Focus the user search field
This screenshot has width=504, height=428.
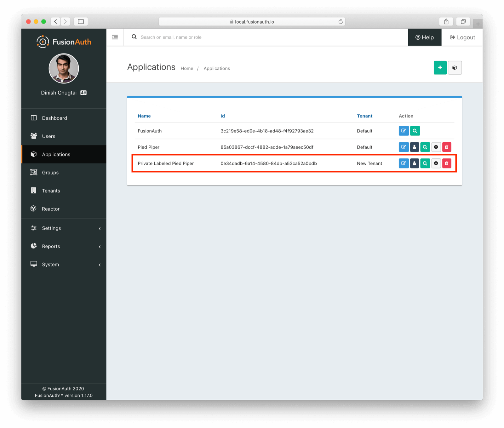point(271,37)
